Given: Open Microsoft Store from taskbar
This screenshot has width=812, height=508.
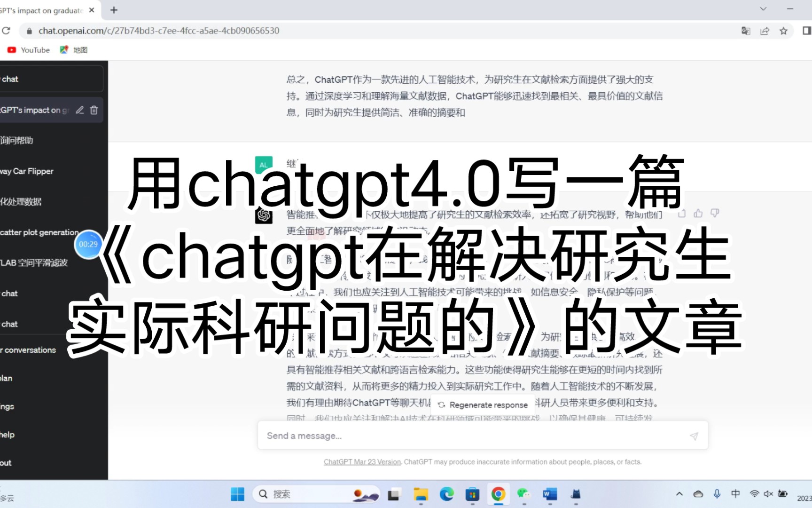Looking at the screenshot, I should coord(472,494).
